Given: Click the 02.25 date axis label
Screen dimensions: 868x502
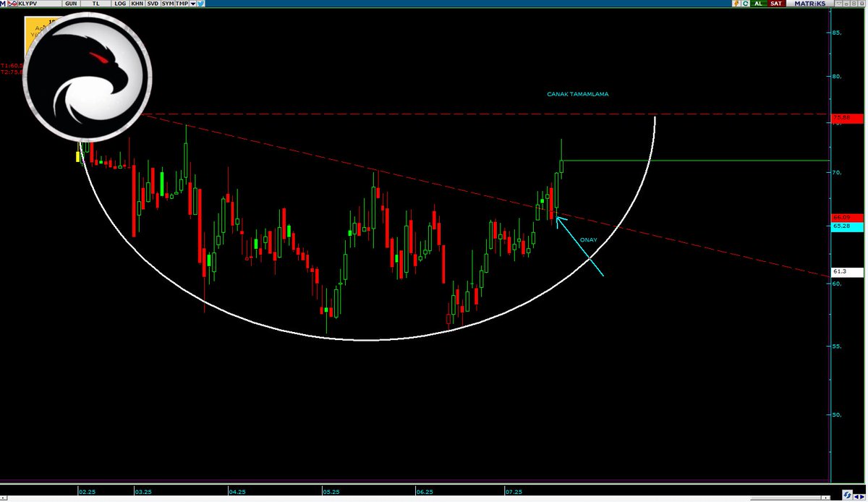Looking at the screenshot, I should pyautogui.click(x=87, y=491).
